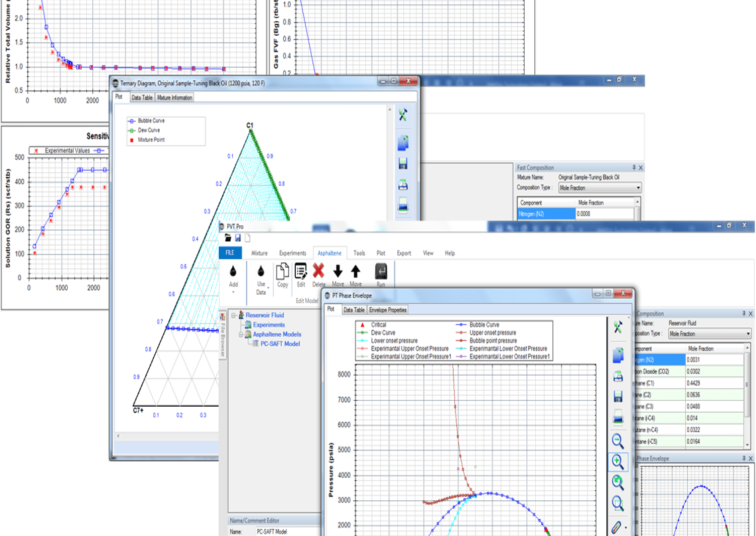
Task: Select the Zoom In magnifier in PT Phase Envelope
Action: [x=618, y=462]
